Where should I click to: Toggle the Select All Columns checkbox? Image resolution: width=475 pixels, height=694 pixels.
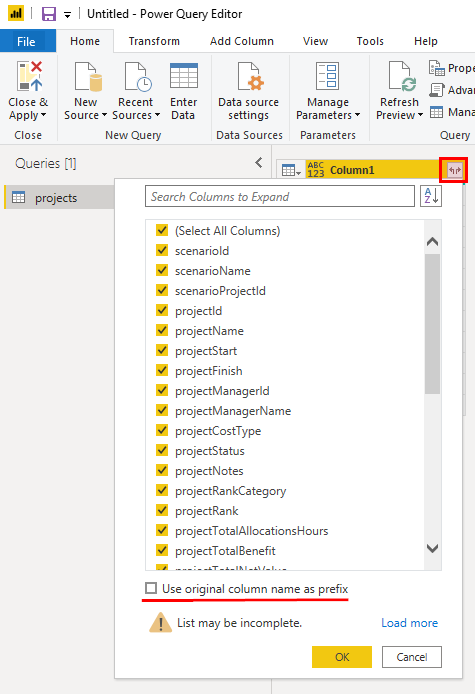click(162, 230)
